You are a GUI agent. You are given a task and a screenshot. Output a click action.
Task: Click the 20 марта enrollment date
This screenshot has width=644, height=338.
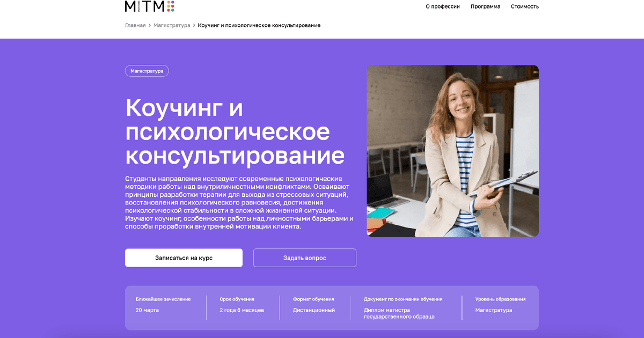pyautogui.click(x=147, y=310)
